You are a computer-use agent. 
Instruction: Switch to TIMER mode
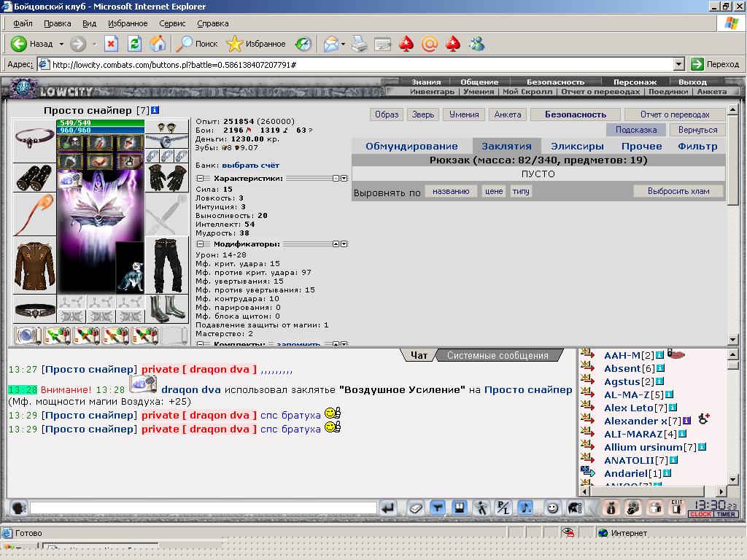726,514
